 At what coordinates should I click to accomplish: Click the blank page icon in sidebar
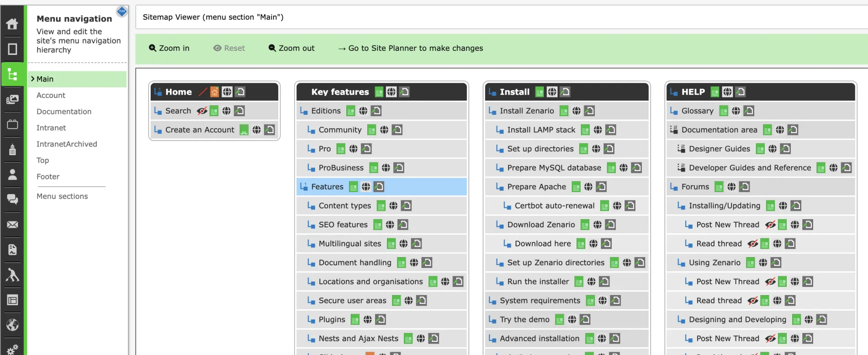click(x=12, y=49)
